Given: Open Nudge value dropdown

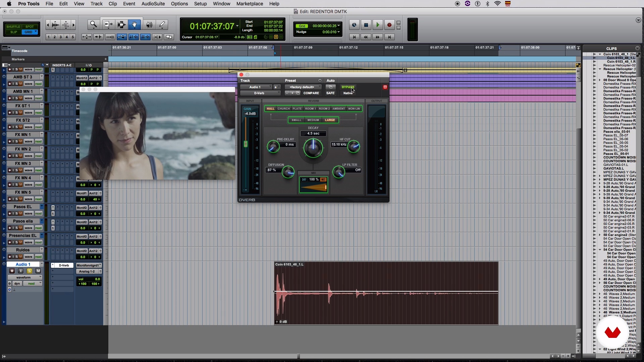Looking at the screenshot, I should click(338, 32).
